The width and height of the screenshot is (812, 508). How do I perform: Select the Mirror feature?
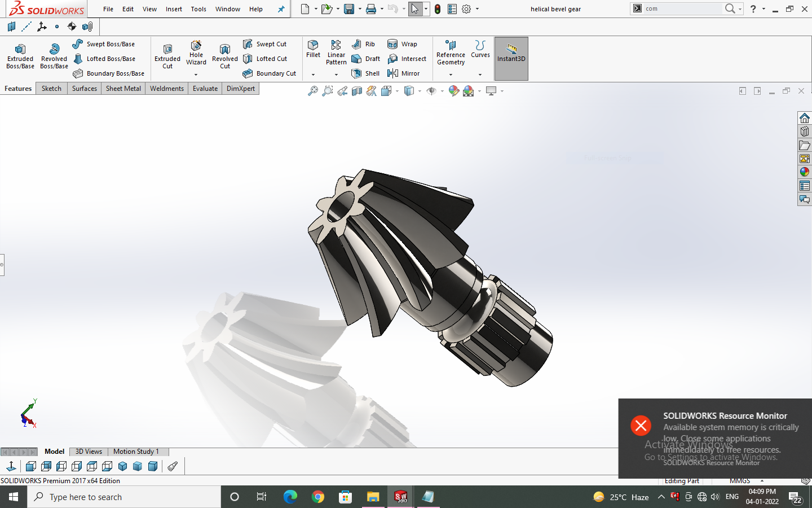pos(404,73)
